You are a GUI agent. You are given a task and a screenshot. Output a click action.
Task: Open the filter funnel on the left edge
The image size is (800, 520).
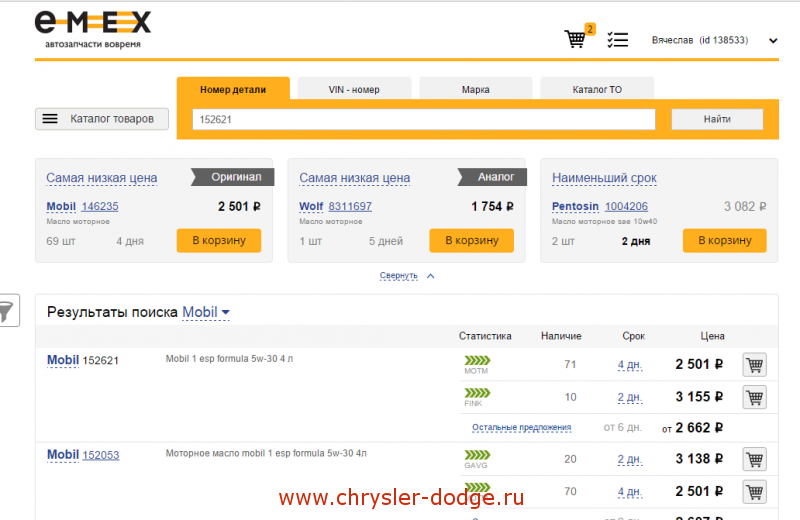[x=7, y=310]
